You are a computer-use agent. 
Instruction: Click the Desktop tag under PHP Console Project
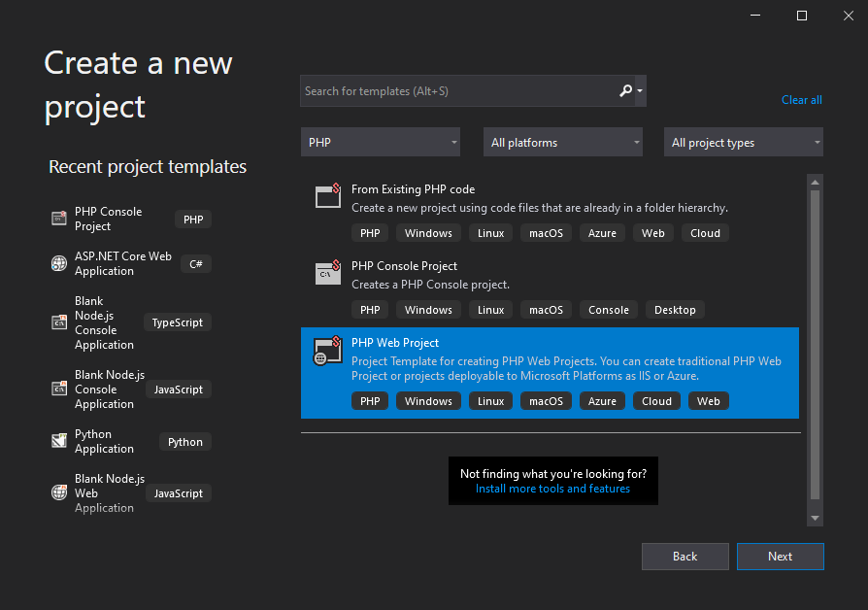(675, 310)
